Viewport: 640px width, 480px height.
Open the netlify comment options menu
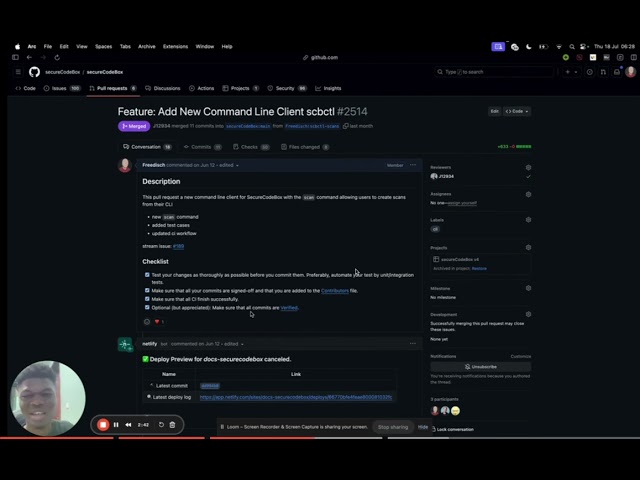(x=413, y=344)
